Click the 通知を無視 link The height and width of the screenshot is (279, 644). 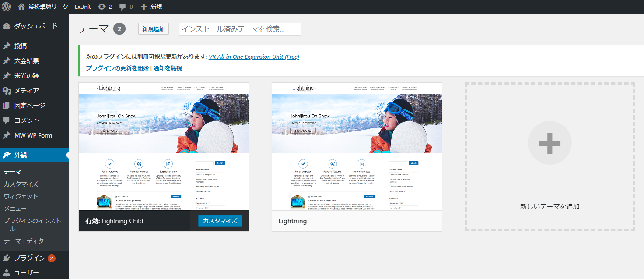[168, 68]
